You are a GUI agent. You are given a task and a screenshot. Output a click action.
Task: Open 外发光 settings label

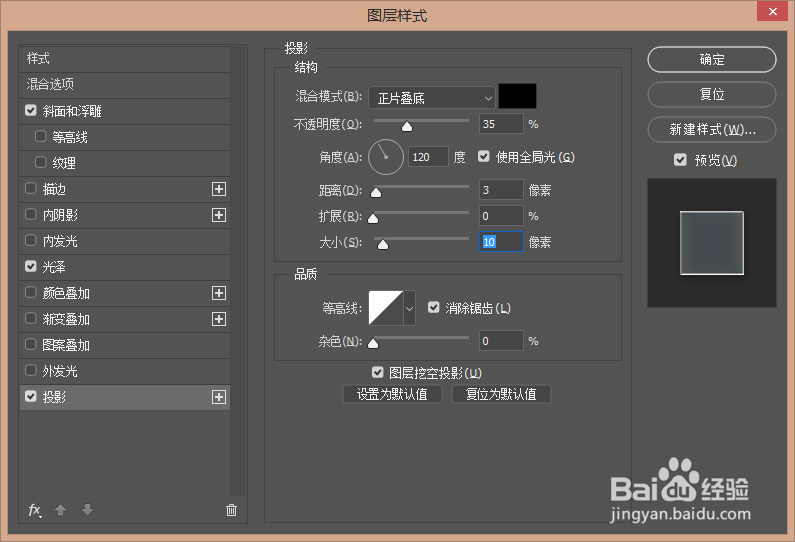(x=60, y=372)
